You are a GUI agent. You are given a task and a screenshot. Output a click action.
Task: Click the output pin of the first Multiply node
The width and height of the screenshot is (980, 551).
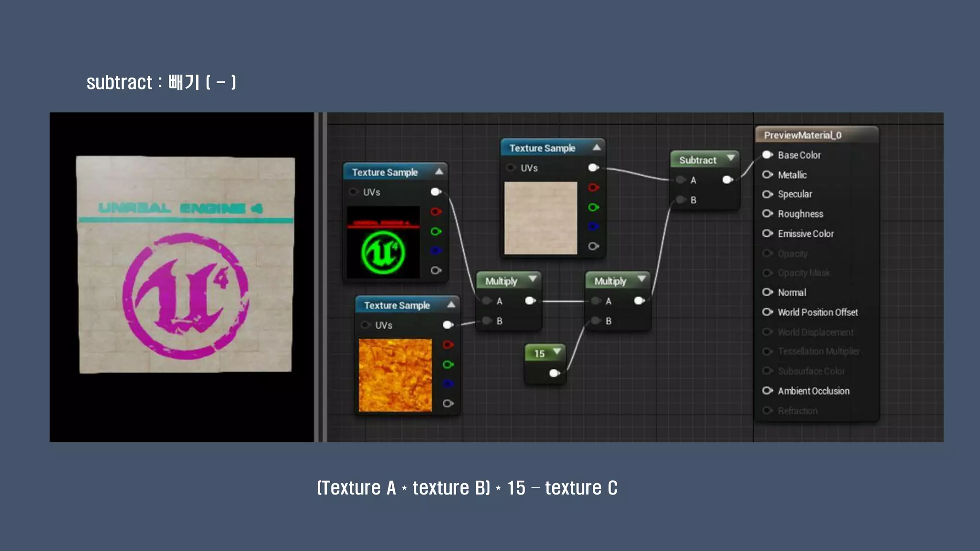pos(530,301)
